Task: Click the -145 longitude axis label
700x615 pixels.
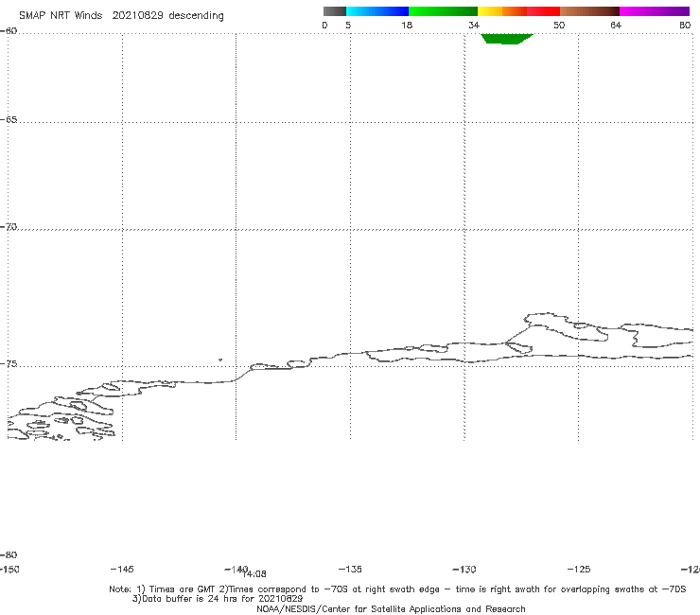Action: point(122,570)
